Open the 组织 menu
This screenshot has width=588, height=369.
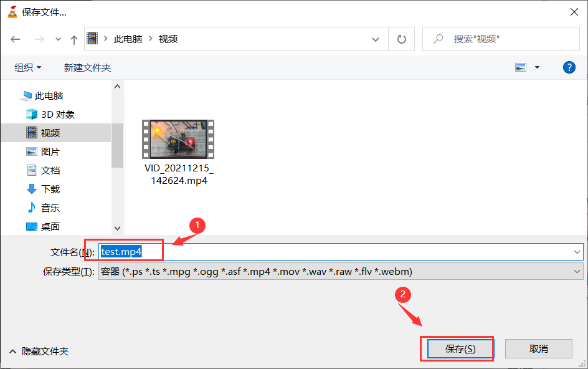tap(28, 67)
